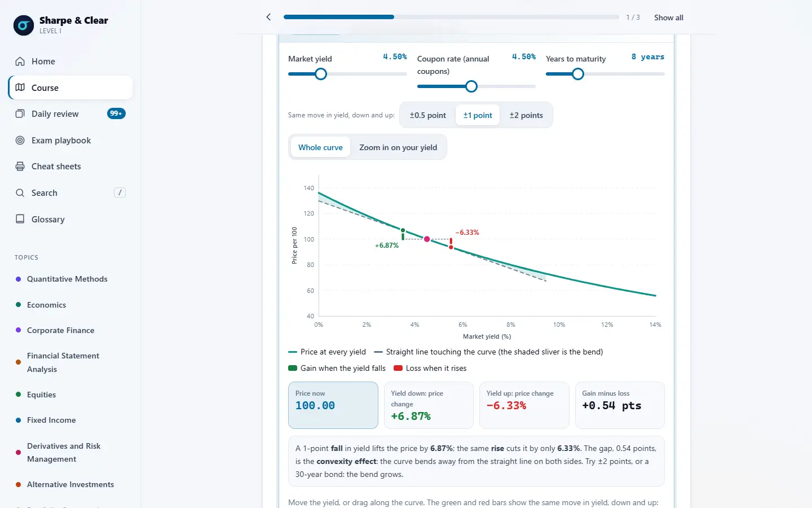
Task: Select the ±1 point yield move
Action: (478, 115)
